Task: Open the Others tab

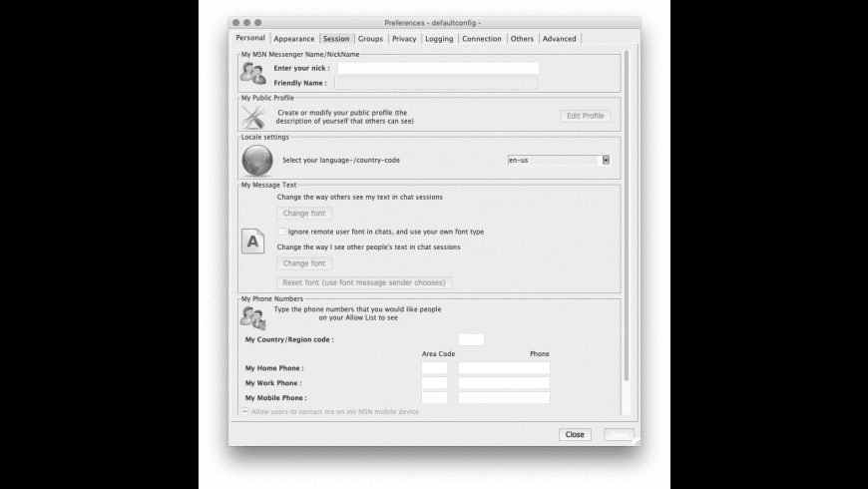Action: click(x=522, y=39)
